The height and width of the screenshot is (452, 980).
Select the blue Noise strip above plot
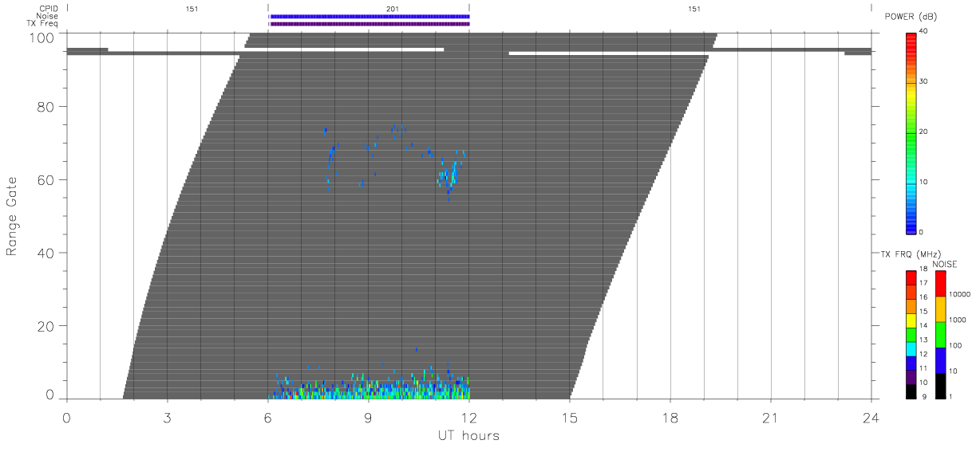(x=369, y=16)
